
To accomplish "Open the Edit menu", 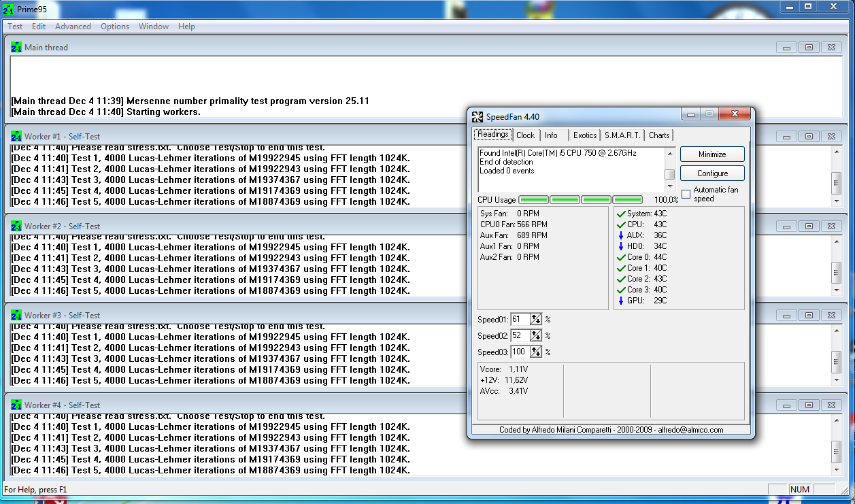I will pyautogui.click(x=39, y=27).
